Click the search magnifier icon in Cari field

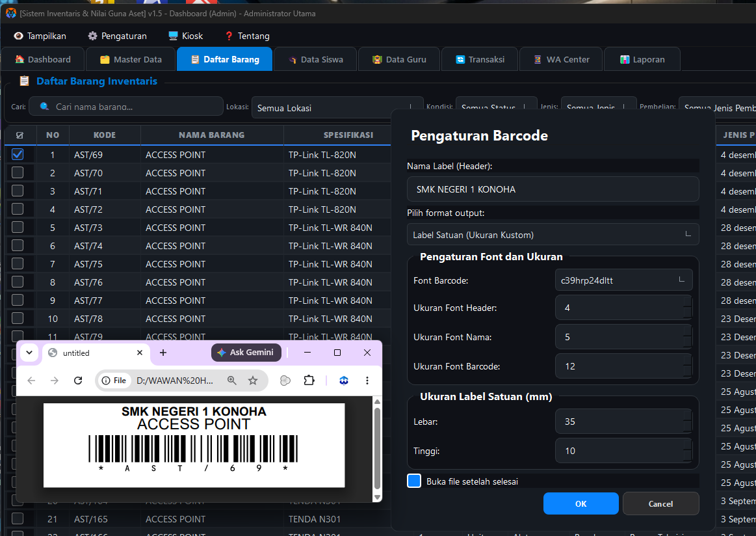coord(44,106)
